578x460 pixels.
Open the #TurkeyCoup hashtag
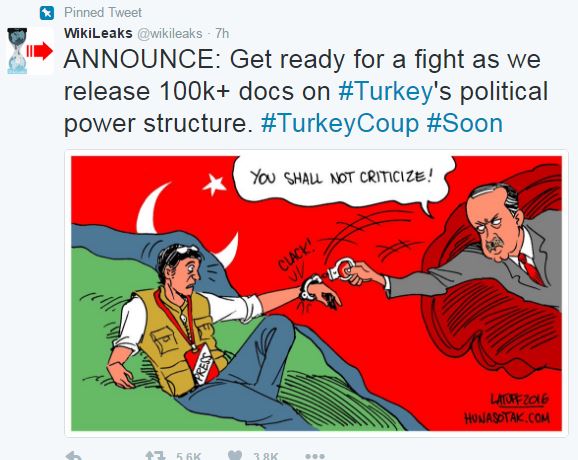coord(340,123)
